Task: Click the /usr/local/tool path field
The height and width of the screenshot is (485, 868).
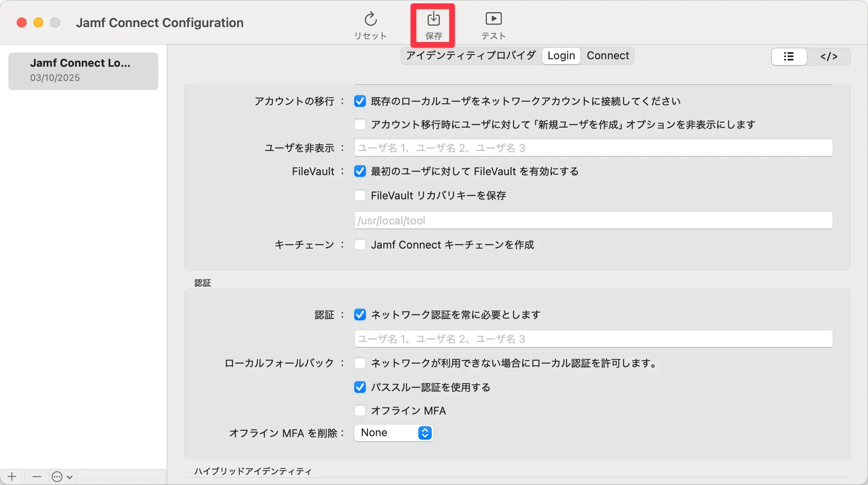Action: [x=593, y=221]
